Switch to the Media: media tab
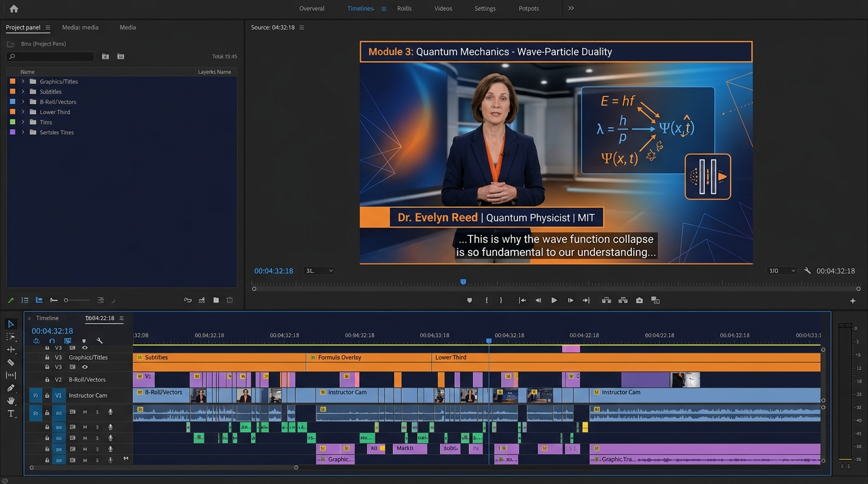The image size is (868, 484). tap(80, 28)
